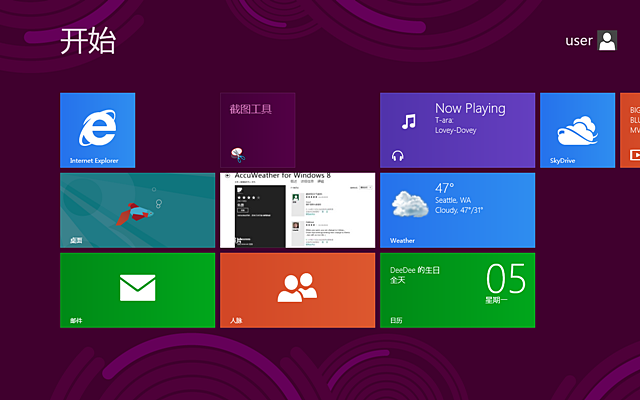Image resolution: width=640 pixels, height=400 pixels.
Task: Click the 星期一 weekday label
Action: tap(496, 300)
